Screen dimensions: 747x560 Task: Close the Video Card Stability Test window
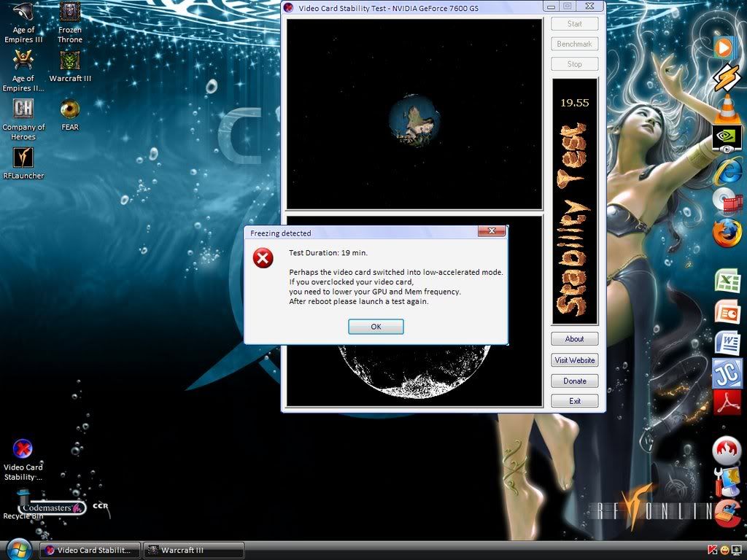pyautogui.click(x=589, y=7)
